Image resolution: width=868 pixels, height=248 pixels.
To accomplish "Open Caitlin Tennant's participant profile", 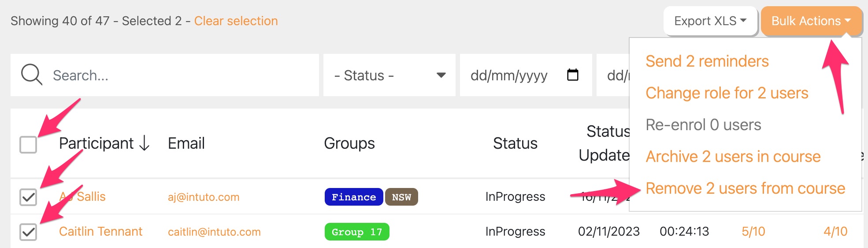I will [100, 232].
